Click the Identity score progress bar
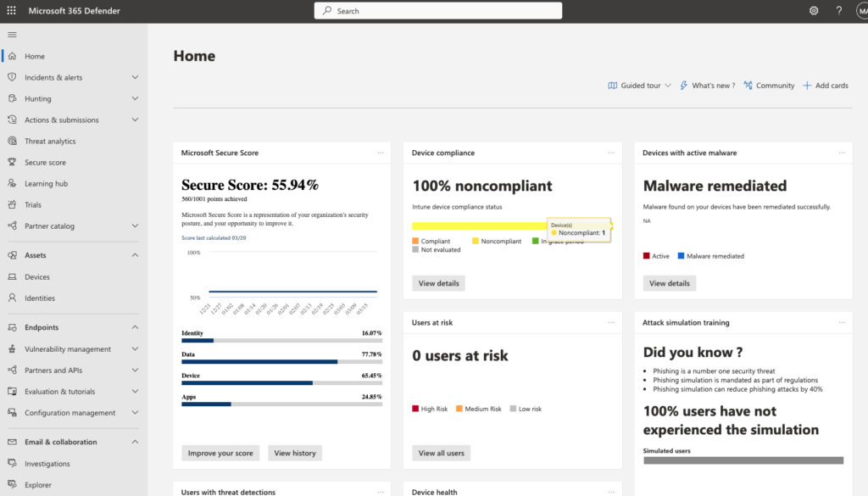 pos(281,341)
